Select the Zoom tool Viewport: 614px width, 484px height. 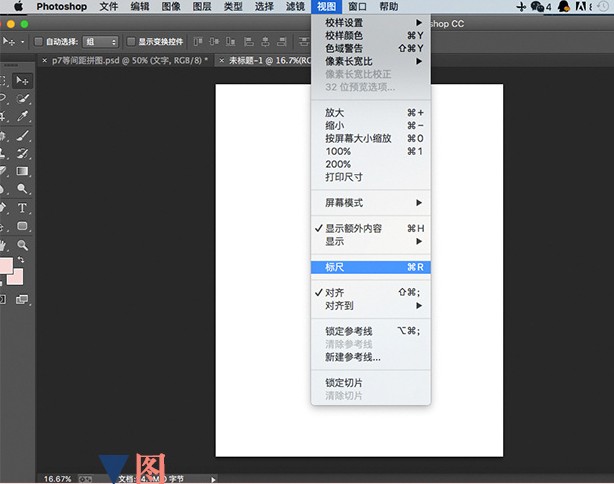23,245
